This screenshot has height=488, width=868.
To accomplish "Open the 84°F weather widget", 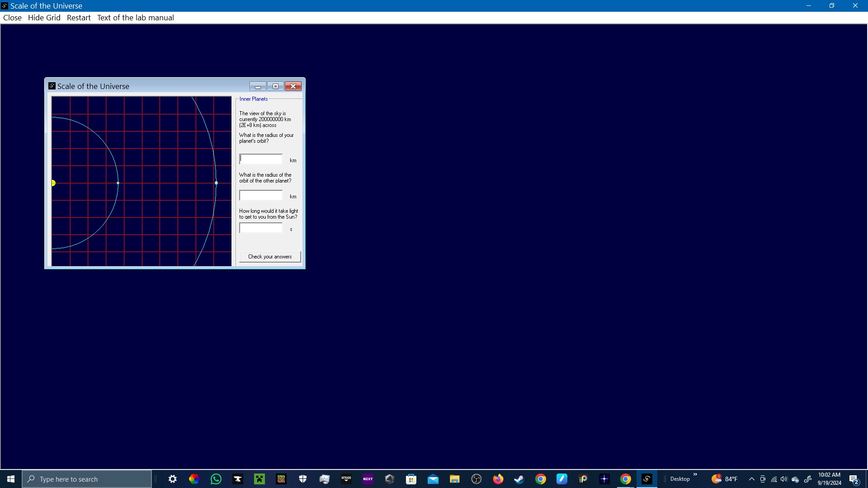I will point(725,479).
